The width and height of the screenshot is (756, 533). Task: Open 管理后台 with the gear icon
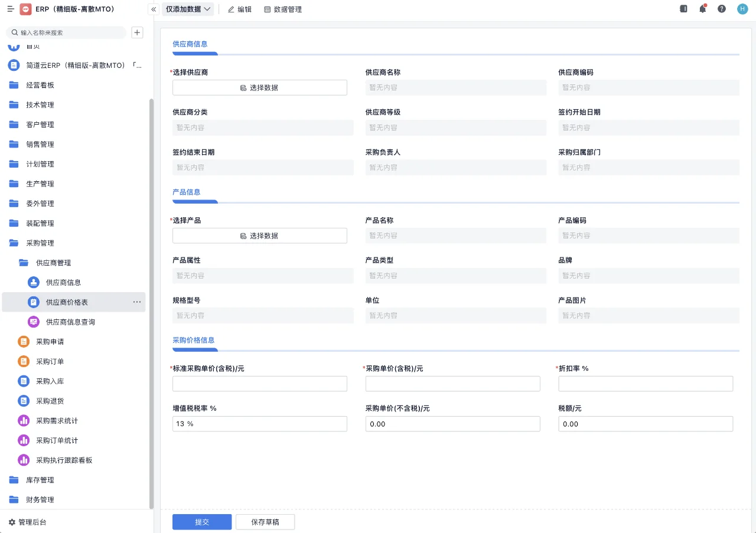tap(12, 522)
